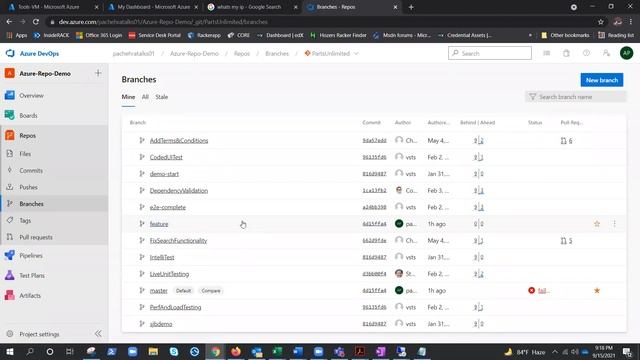Open Pushes under Repos
Image resolution: width=640 pixels, height=360 pixels.
(28, 187)
